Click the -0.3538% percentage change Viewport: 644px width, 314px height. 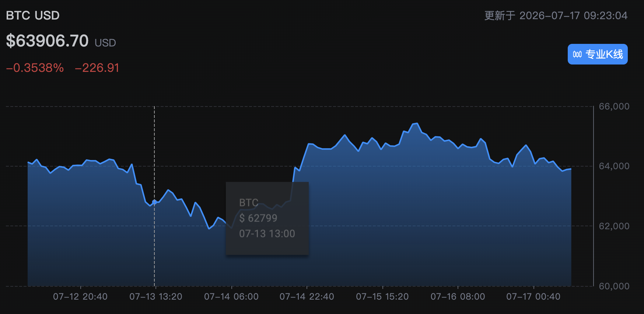tap(35, 68)
